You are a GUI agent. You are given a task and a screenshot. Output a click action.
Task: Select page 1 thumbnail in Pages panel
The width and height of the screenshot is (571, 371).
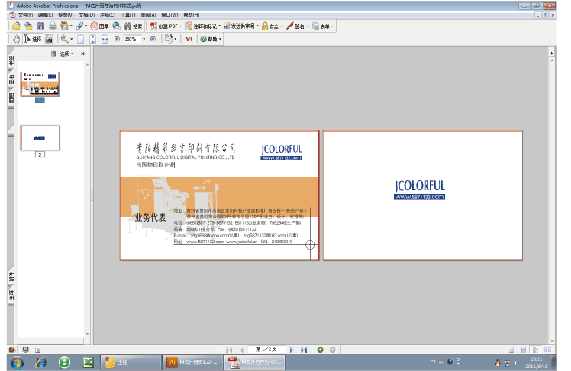[40, 84]
